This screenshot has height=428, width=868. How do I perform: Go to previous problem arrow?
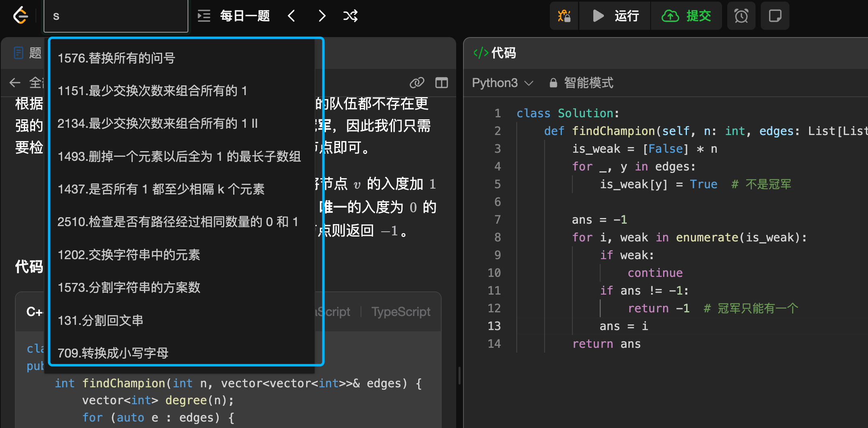[291, 16]
